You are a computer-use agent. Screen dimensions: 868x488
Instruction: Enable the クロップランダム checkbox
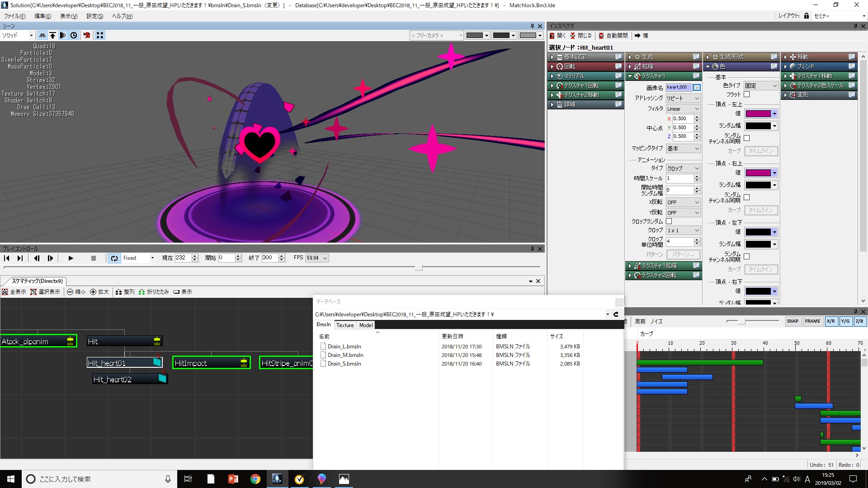pyautogui.click(x=669, y=221)
